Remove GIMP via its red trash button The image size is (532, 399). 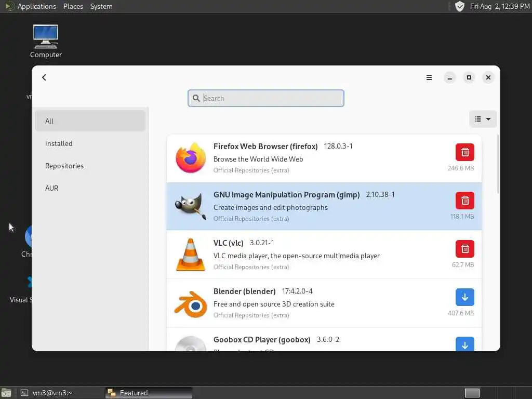tap(465, 201)
